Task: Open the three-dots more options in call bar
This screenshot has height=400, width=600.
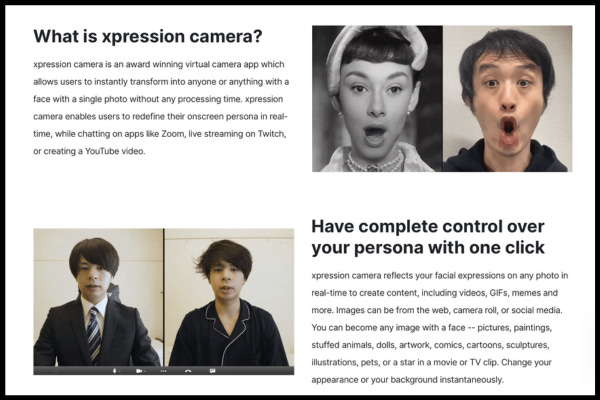Action: (x=164, y=371)
